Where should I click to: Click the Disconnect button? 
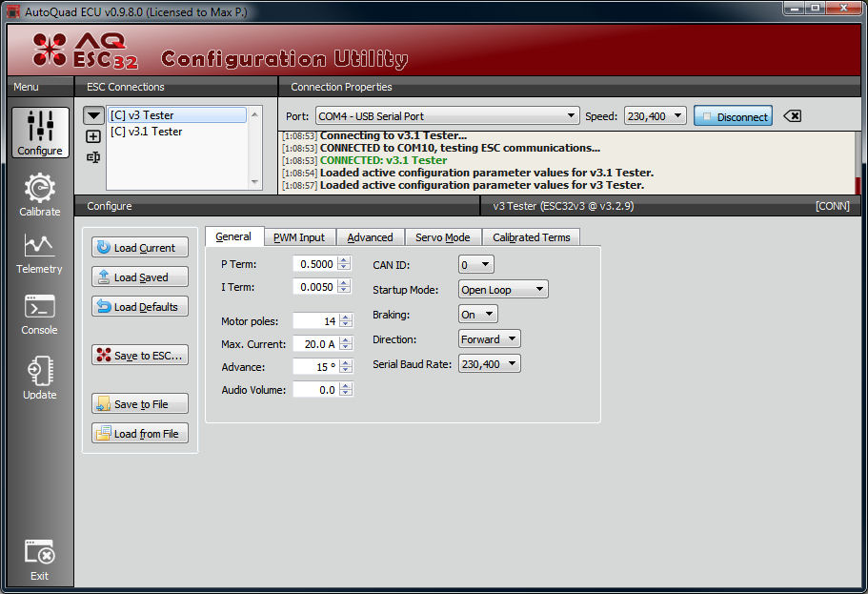coord(733,116)
